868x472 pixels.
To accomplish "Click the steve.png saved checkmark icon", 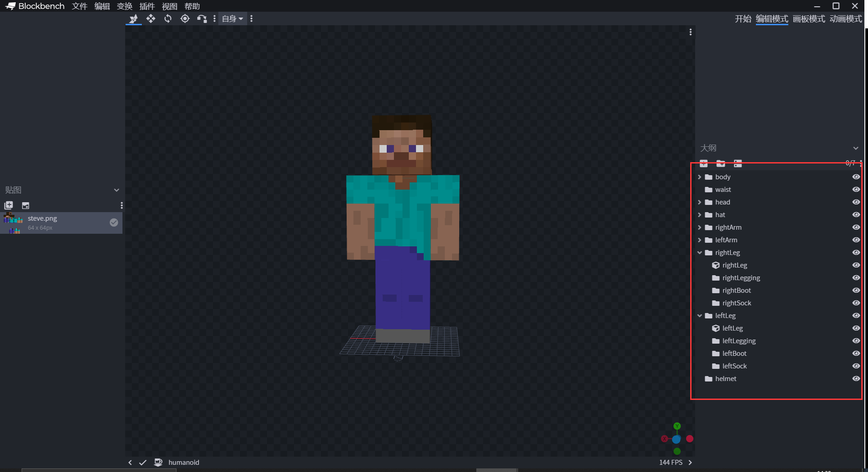I will tap(114, 222).
